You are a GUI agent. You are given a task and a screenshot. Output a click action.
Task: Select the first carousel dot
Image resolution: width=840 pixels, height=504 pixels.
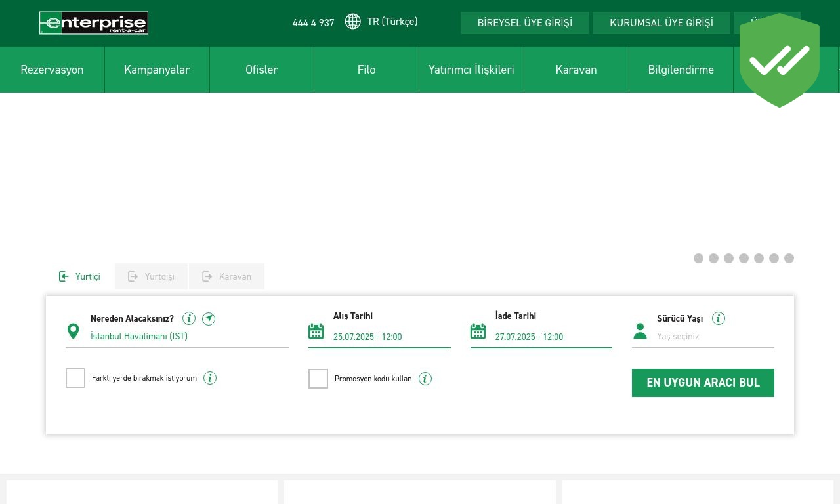698,258
